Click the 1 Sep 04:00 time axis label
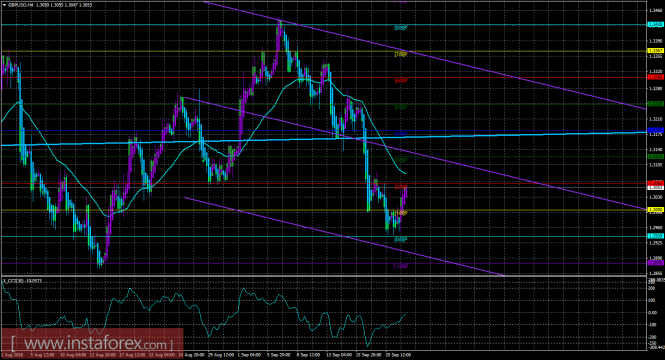The image size is (665, 360). 249,354
